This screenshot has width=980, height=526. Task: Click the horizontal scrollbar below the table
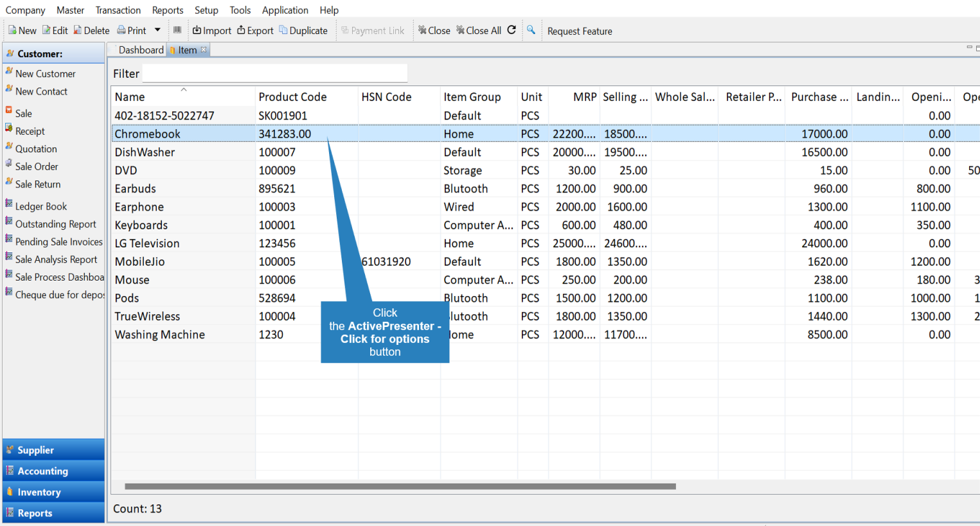click(400, 486)
